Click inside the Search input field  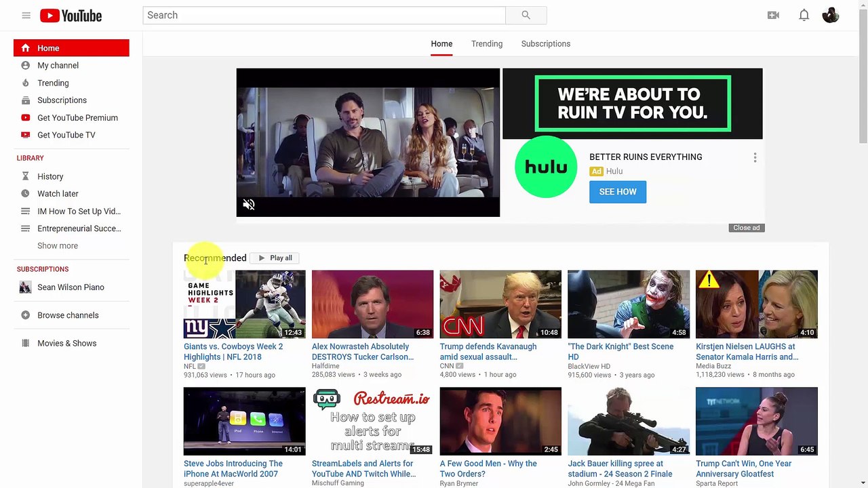coord(324,15)
